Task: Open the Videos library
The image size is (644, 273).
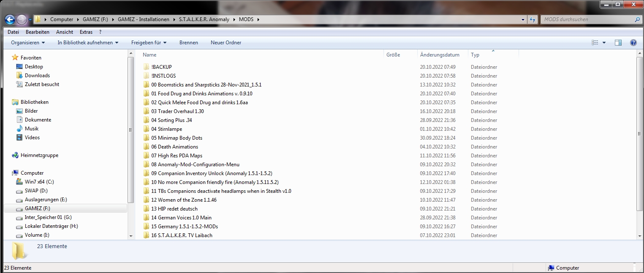Action: click(32, 137)
